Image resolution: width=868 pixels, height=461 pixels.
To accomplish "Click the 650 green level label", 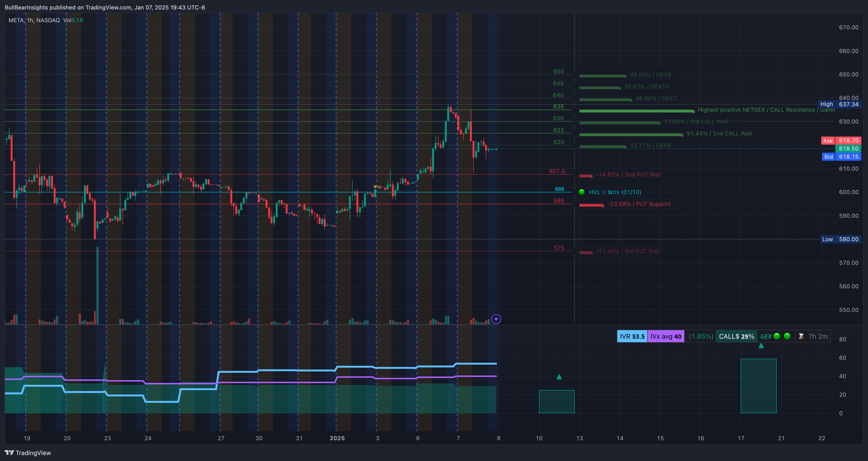I will point(558,71).
